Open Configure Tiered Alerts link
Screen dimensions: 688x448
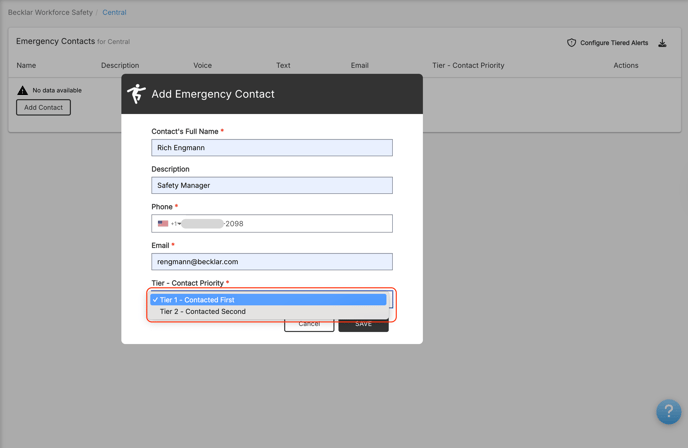614,43
